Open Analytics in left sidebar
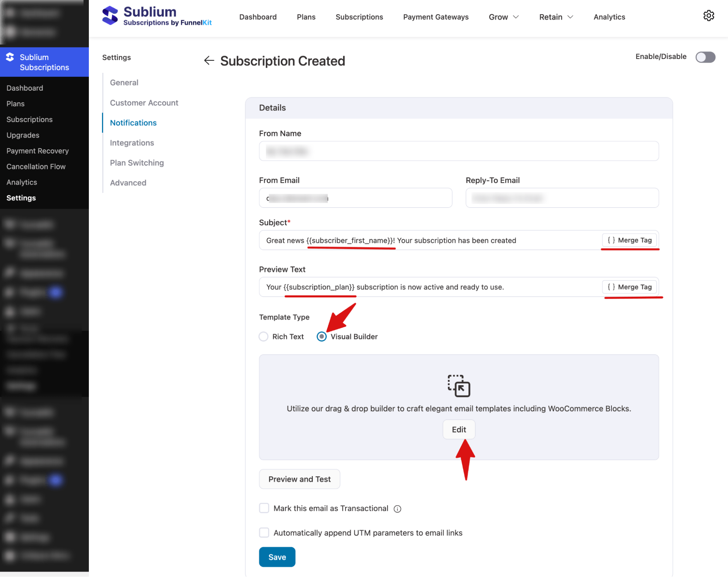The image size is (728, 577). (22, 182)
